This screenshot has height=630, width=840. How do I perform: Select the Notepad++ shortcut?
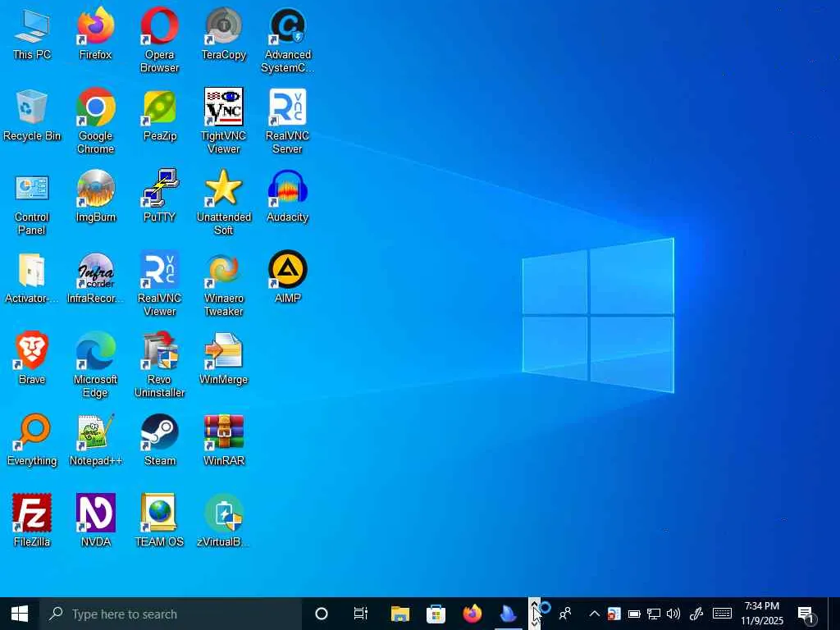point(95,441)
